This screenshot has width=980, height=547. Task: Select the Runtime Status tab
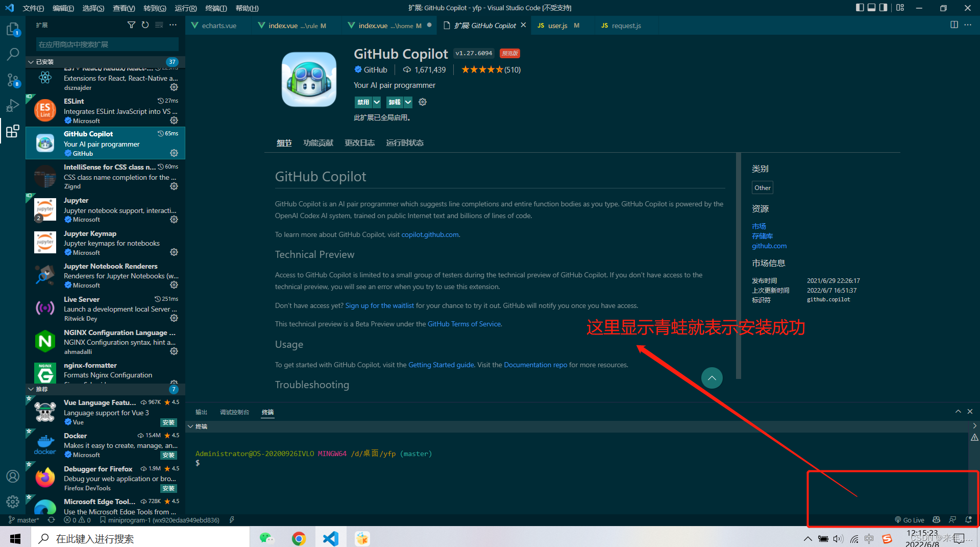click(x=405, y=143)
